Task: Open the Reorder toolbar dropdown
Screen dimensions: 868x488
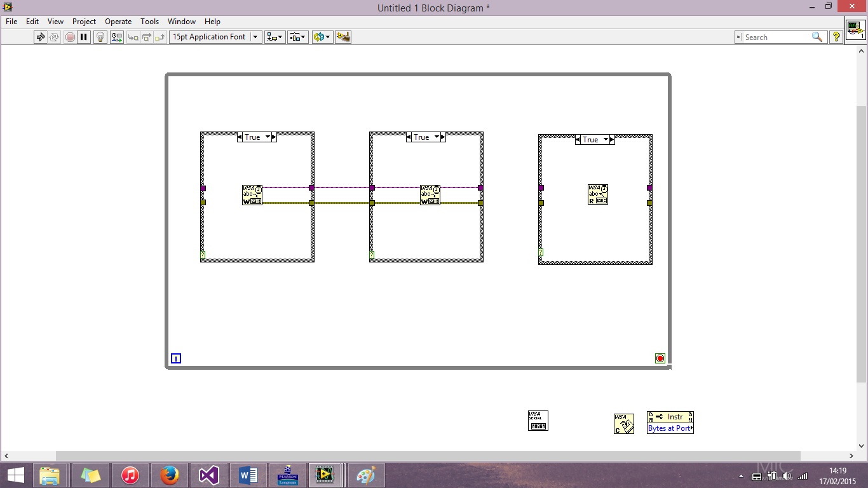Action: 322,37
